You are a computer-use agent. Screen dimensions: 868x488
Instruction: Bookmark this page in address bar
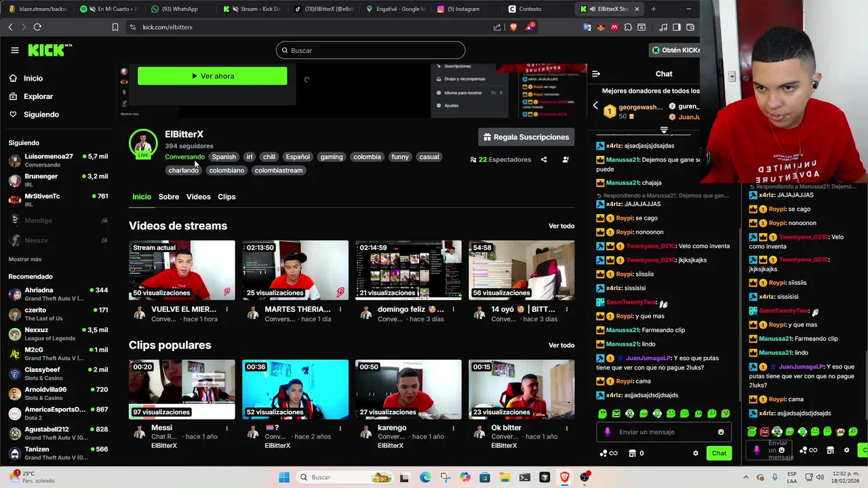(x=115, y=27)
